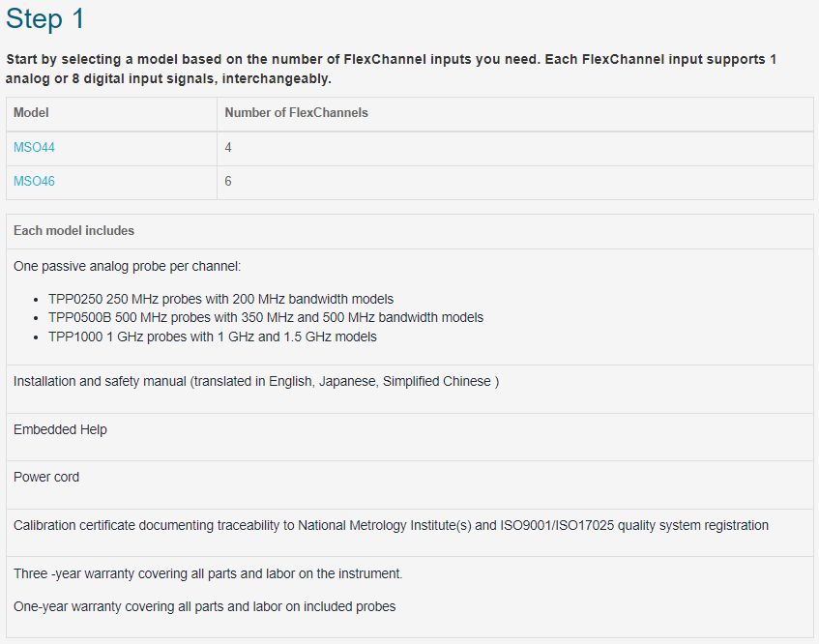
Task: Click the Each model includes header
Action: pos(410,231)
